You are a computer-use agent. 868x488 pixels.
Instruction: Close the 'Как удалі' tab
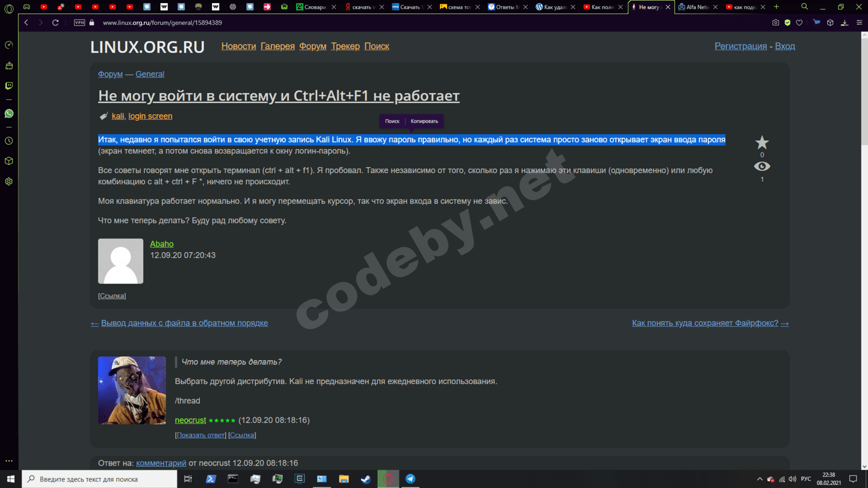click(x=573, y=7)
